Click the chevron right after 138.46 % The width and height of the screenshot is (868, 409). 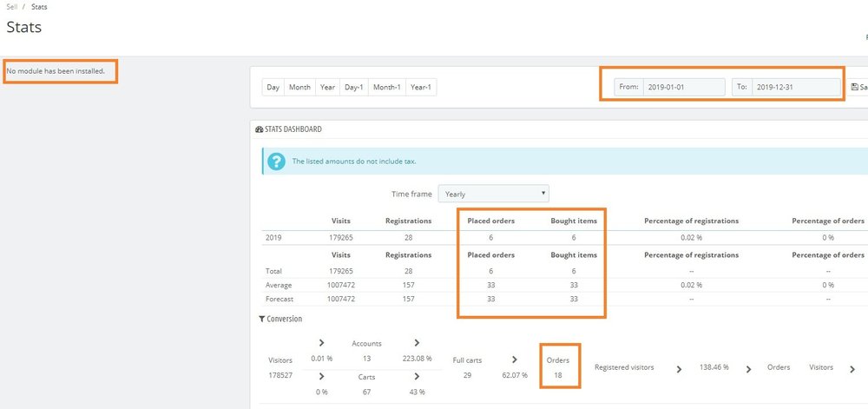point(748,369)
